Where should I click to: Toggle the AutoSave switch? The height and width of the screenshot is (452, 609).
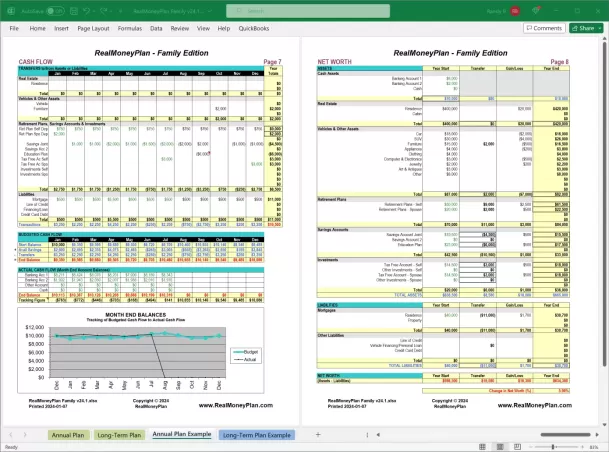55,11
